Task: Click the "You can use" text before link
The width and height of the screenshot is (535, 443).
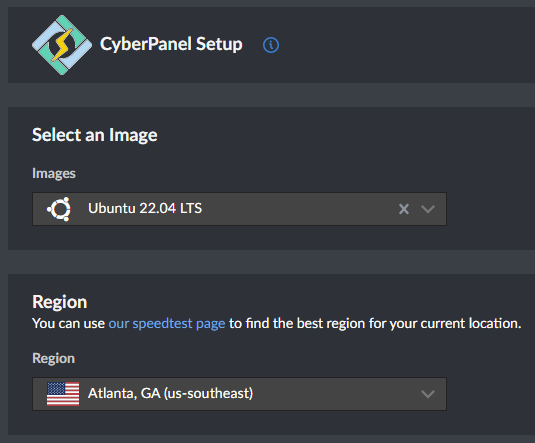Action: click(x=68, y=324)
